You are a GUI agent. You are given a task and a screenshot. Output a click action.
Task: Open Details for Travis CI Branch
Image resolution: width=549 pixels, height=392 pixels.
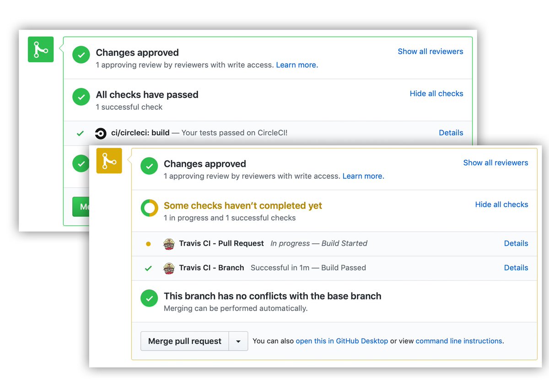[x=516, y=268]
